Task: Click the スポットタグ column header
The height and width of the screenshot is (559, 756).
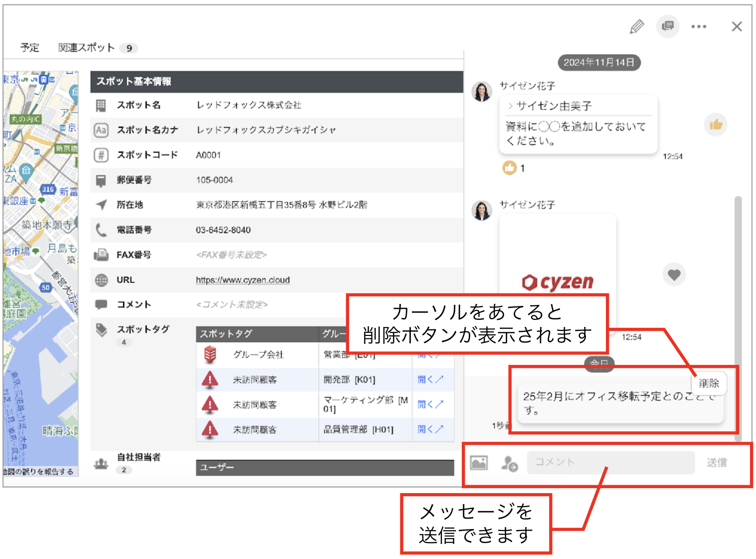Action: point(257,334)
